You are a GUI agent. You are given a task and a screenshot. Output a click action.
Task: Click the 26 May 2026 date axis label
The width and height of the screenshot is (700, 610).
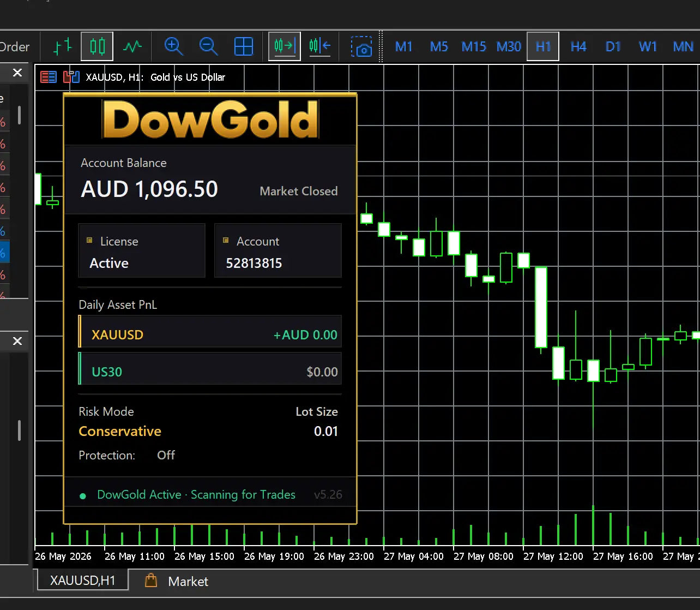pyautogui.click(x=63, y=557)
